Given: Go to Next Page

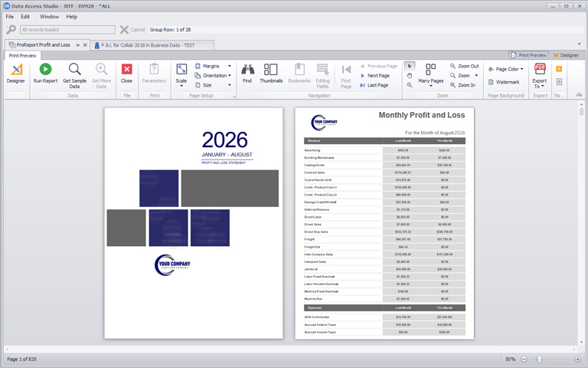Looking at the screenshot, I should 378,76.
